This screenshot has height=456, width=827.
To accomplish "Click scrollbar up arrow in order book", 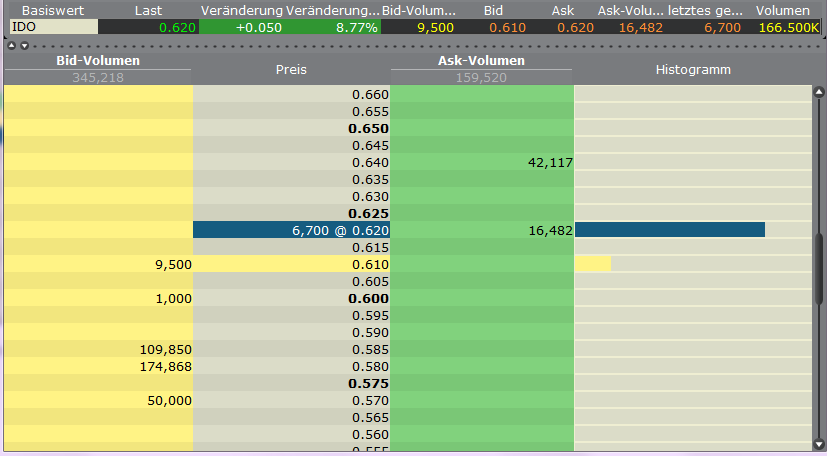I will click(819, 93).
